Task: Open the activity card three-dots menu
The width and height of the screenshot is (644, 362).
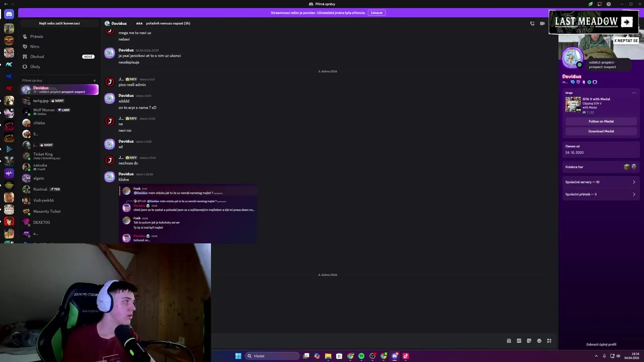Action: (x=634, y=93)
